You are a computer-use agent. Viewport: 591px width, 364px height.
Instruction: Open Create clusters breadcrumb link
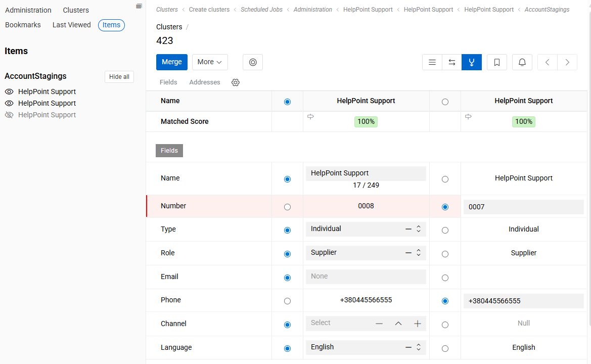coord(209,10)
